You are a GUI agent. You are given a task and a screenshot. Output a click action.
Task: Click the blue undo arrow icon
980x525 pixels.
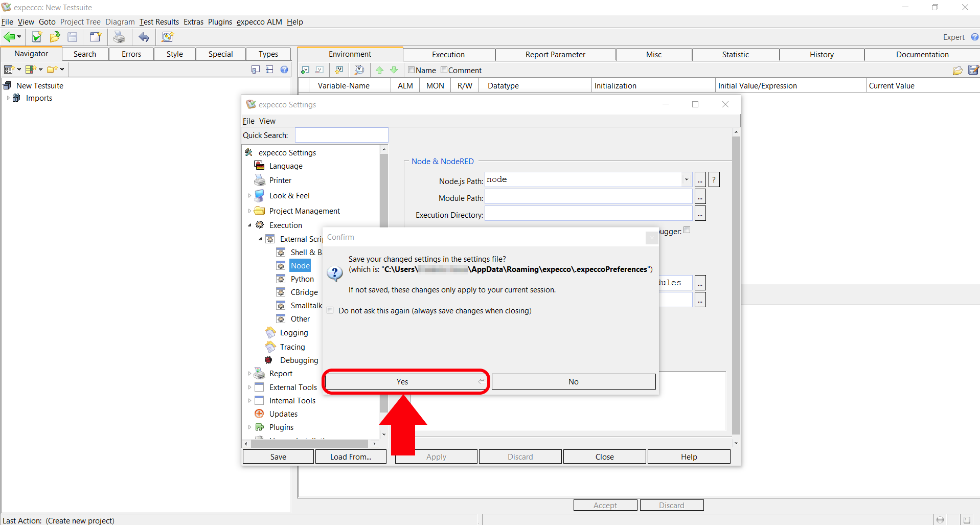pos(144,37)
